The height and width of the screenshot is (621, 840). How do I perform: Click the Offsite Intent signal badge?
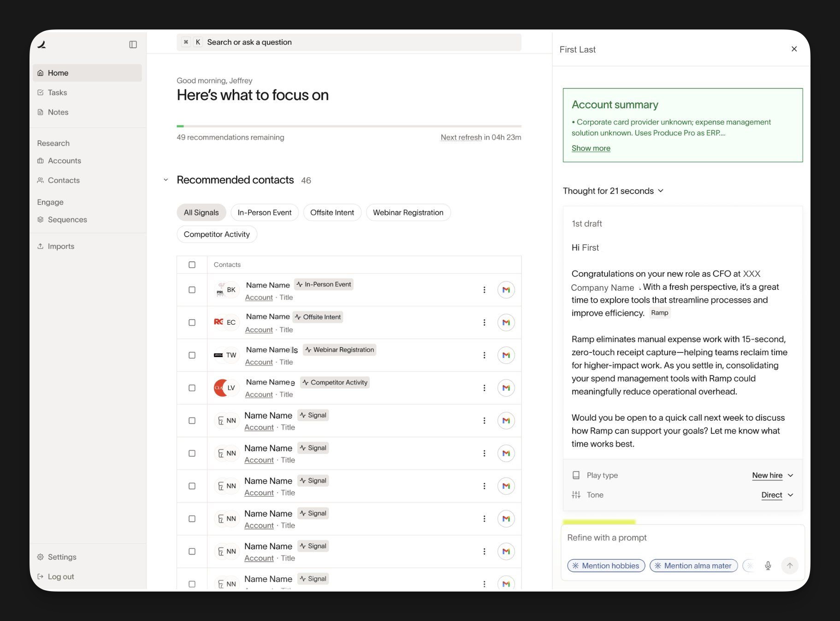[x=318, y=317]
